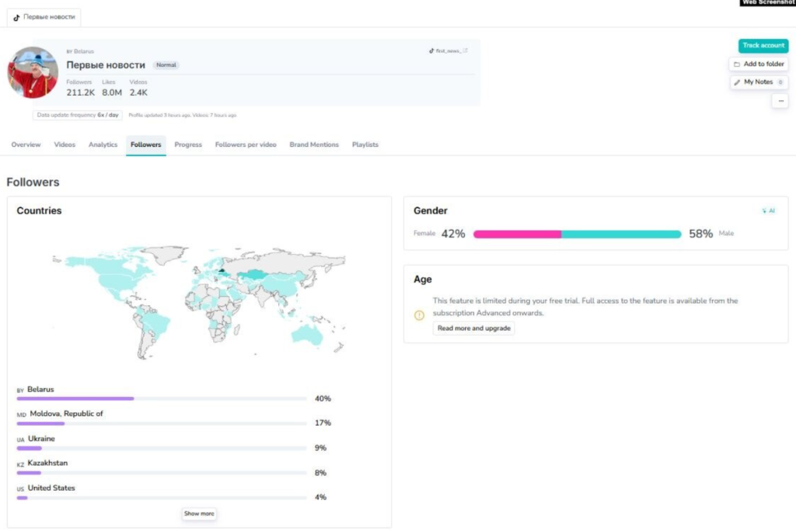Switch to the Overview tab
Screen dimensions: 796x532
[x=26, y=144]
